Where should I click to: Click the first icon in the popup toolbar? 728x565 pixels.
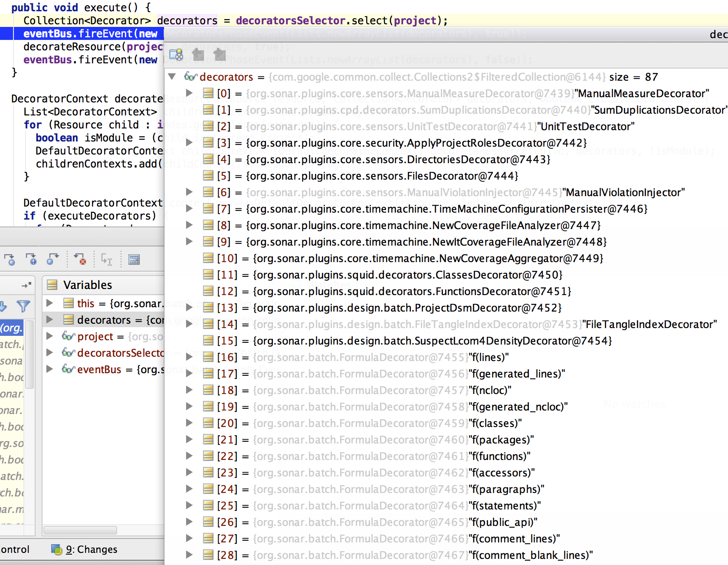(x=176, y=55)
